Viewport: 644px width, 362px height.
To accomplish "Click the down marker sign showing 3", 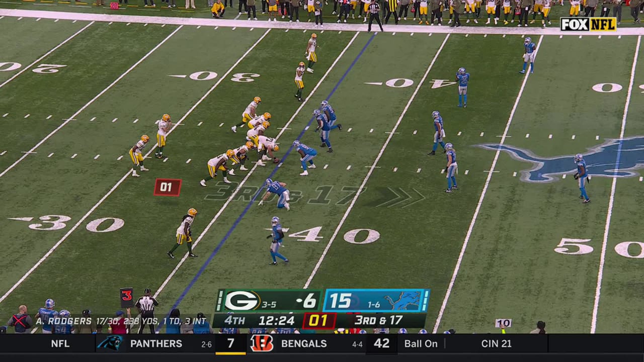I will (x=126, y=297).
